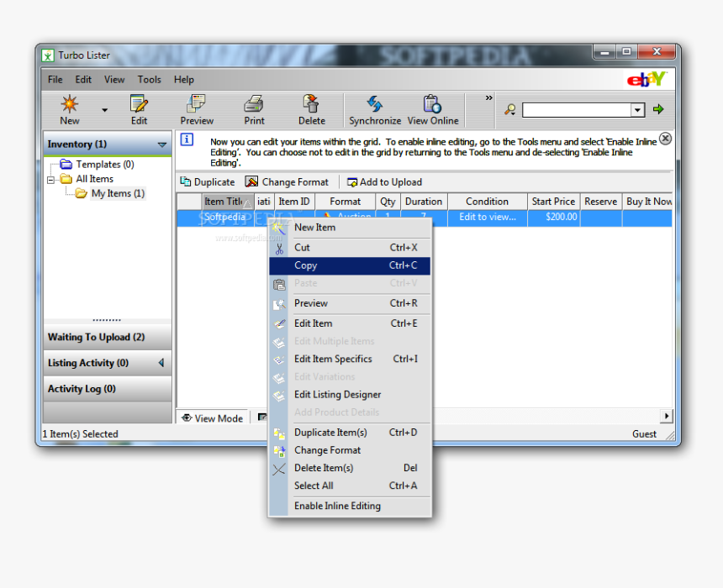Open the View menu
723x588 pixels.
tap(114, 79)
